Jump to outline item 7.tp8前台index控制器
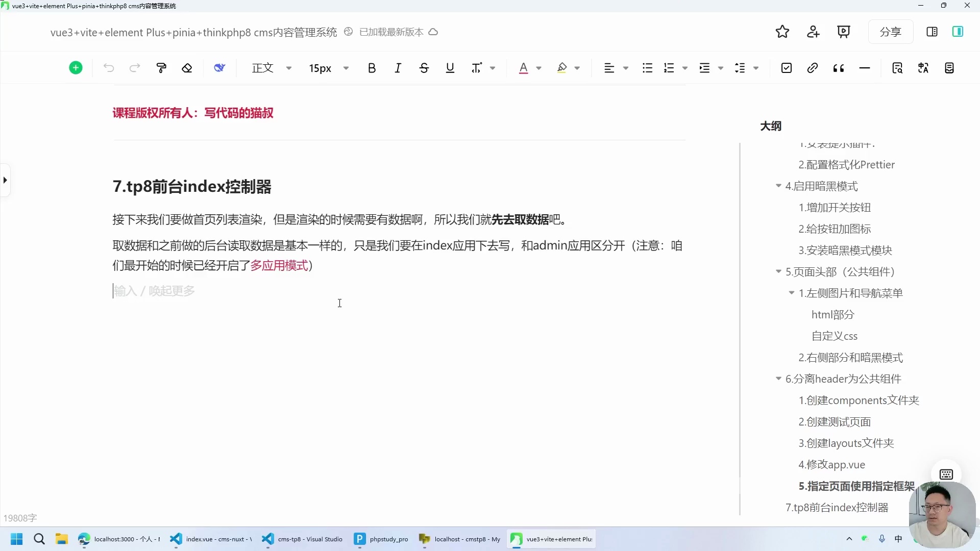This screenshot has height=551, width=980. click(837, 507)
